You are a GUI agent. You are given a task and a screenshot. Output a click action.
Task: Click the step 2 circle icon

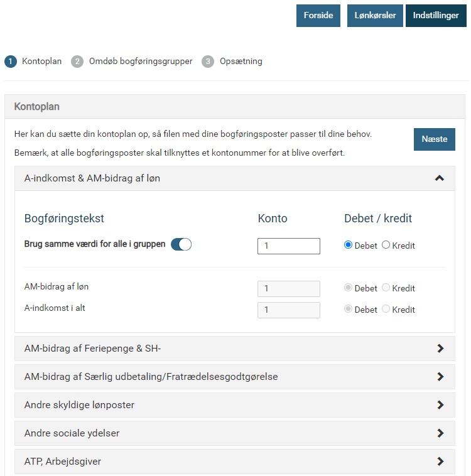pyautogui.click(x=77, y=62)
